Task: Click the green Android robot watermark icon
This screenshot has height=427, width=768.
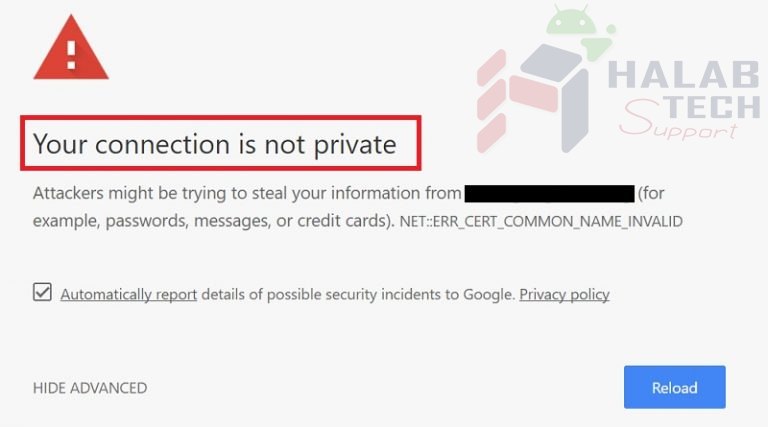Action: [580, 32]
